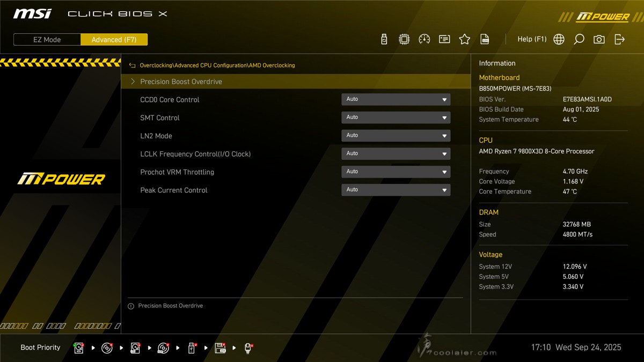Open the SMT Control dropdown
The width and height of the screenshot is (644, 362).
coord(396,117)
